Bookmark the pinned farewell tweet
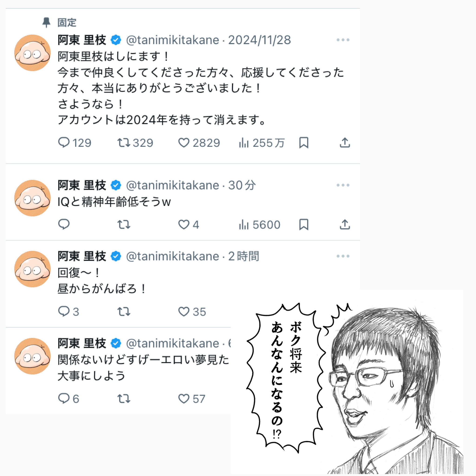Viewport: 476px width, 476px height. [x=304, y=143]
